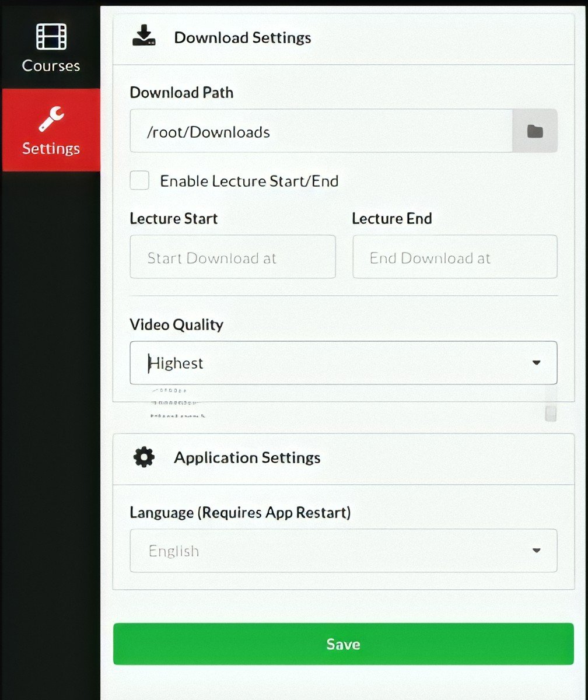Select the Settings sidebar tab
Image resolution: width=588 pixels, height=700 pixels.
(x=50, y=129)
